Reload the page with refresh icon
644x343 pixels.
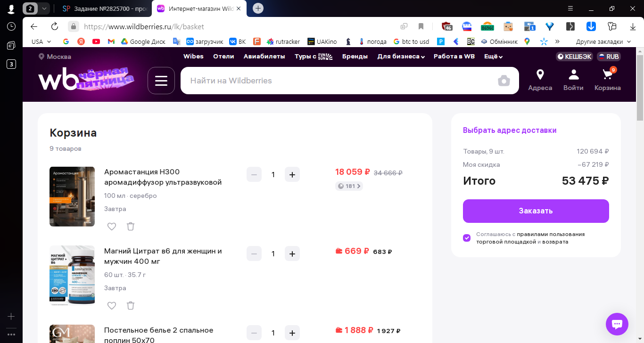(x=55, y=26)
